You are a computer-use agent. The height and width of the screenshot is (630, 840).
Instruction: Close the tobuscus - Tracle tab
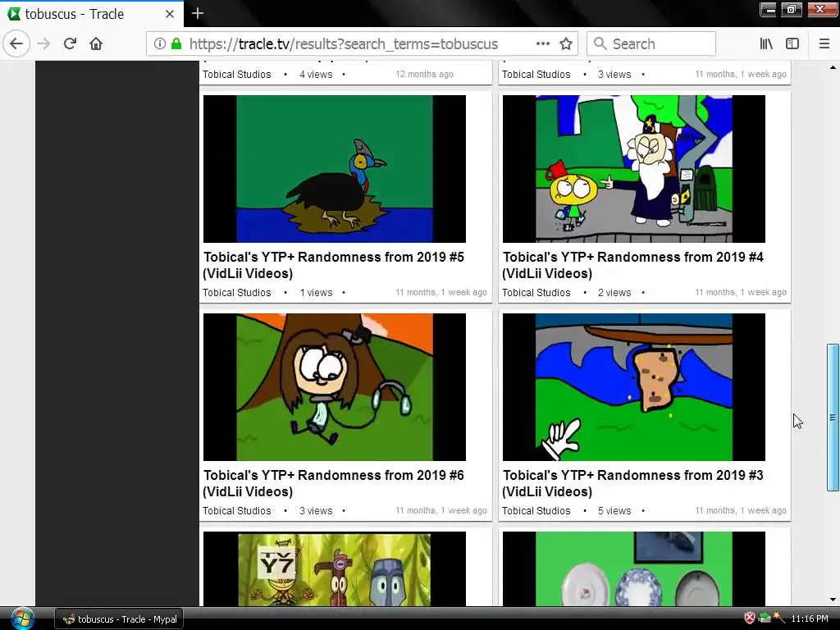pyautogui.click(x=170, y=13)
